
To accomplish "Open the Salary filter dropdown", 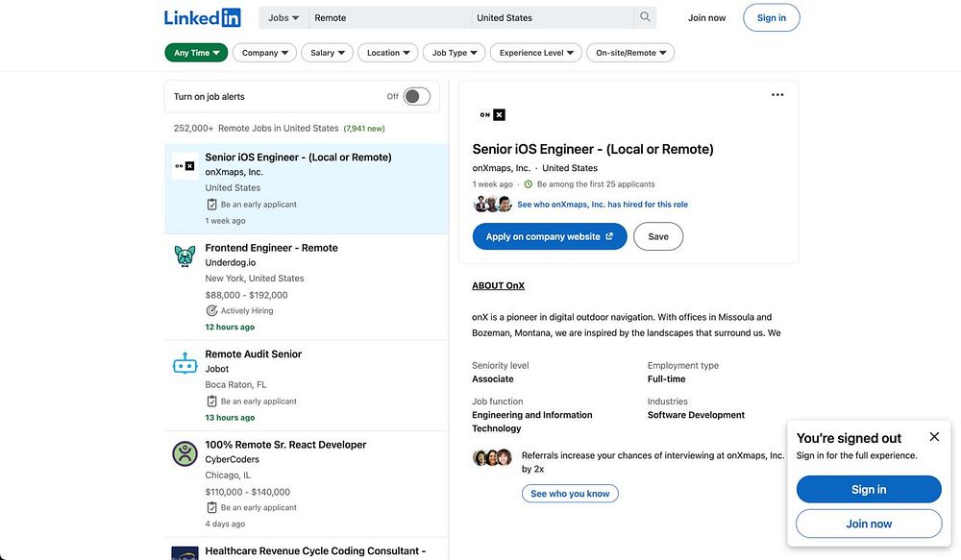I will [327, 53].
